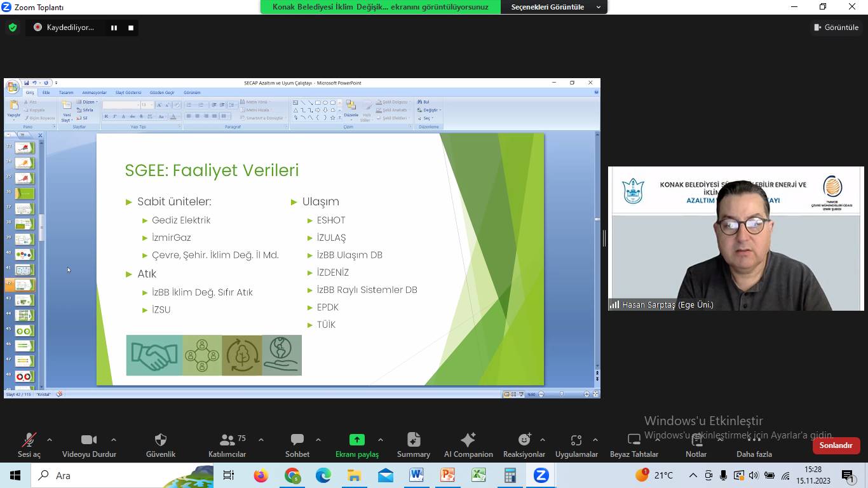Click the Summary icon
The height and width of the screenshot is (488, 868).
(414, 445)
